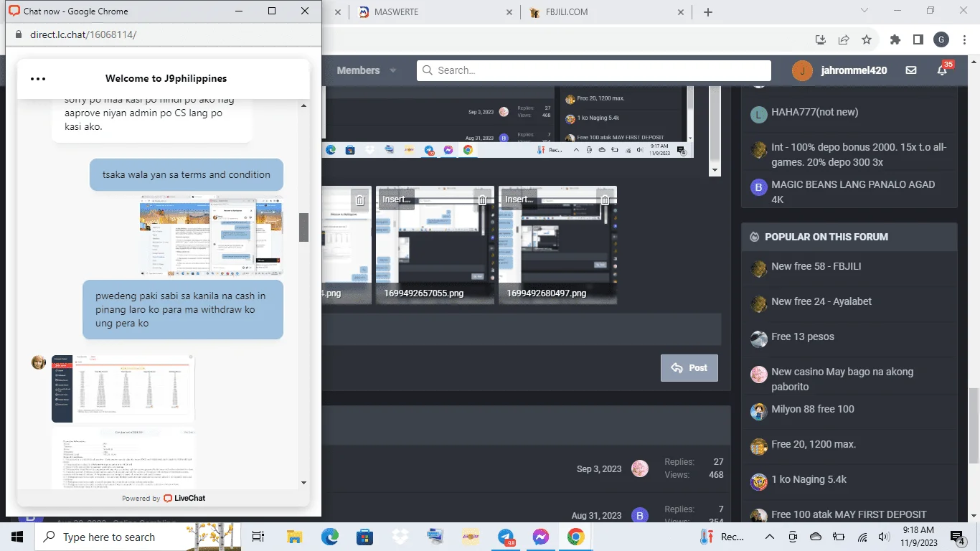Click the 'Sep 3, 2023' thread date
980x551 pixels.
coord(599,468)
